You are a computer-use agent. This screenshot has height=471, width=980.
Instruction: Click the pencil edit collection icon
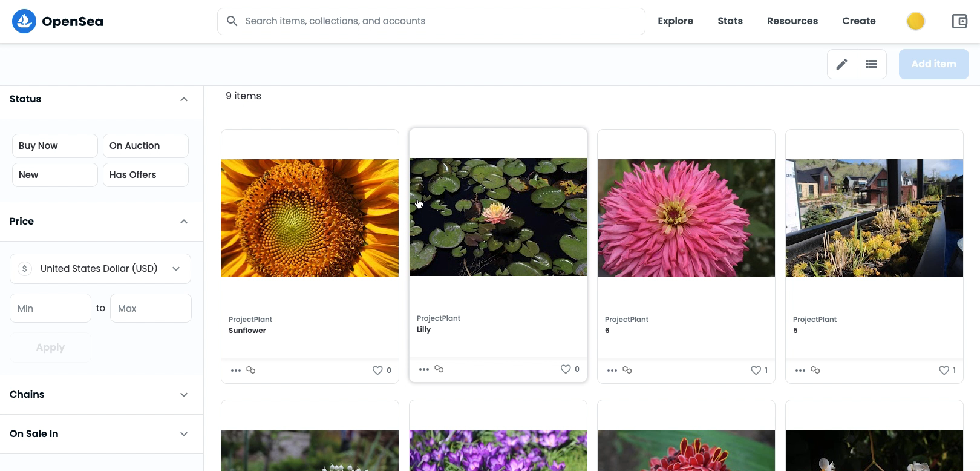[x=842, y=64]
